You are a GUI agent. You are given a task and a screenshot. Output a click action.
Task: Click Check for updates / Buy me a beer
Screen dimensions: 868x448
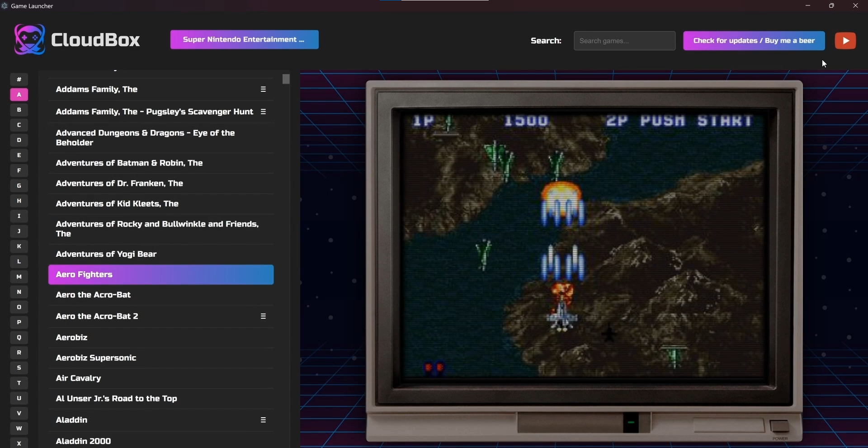[x=754, y=41]
